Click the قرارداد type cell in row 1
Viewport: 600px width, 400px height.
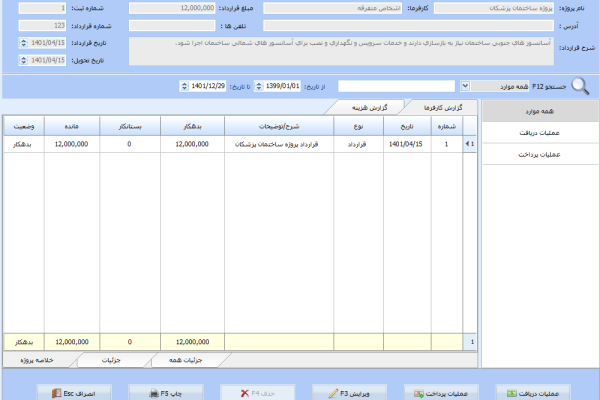pyautogui.click(x=359, y=144)
